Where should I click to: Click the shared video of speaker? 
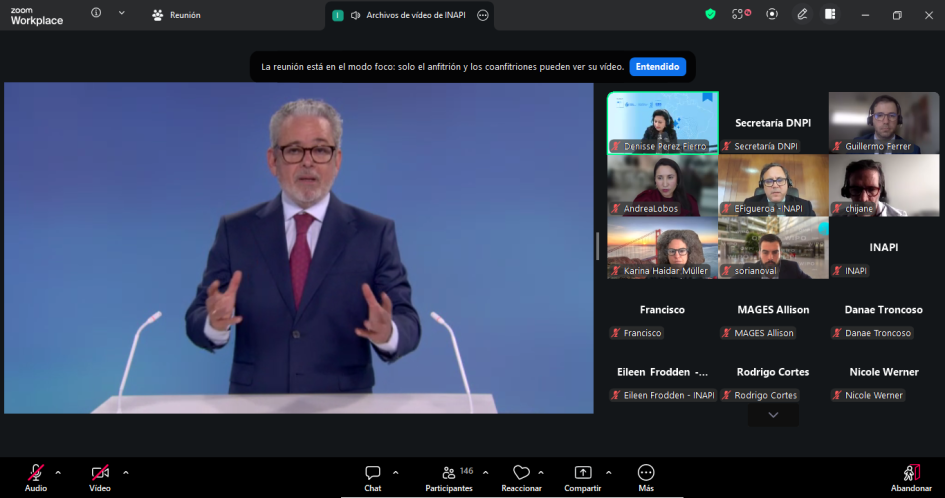299,248
